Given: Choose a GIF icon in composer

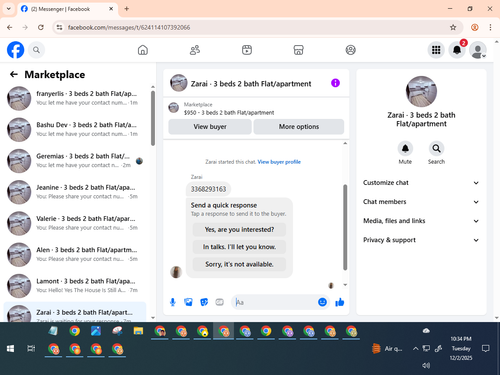Looking at the screenshot, I should coord(219,302).
